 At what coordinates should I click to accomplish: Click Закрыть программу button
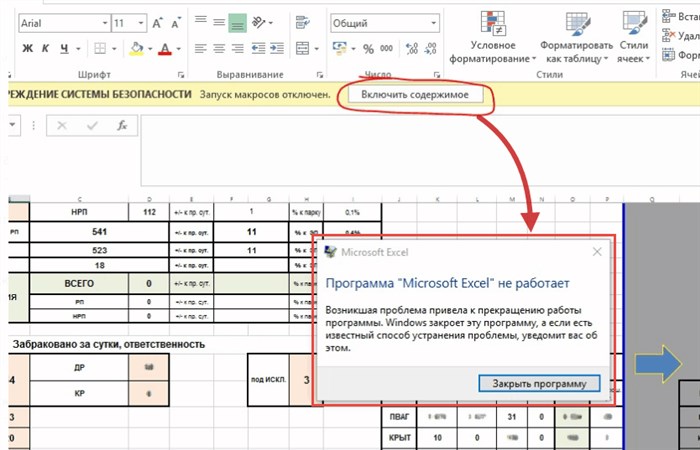pos(539,383)
